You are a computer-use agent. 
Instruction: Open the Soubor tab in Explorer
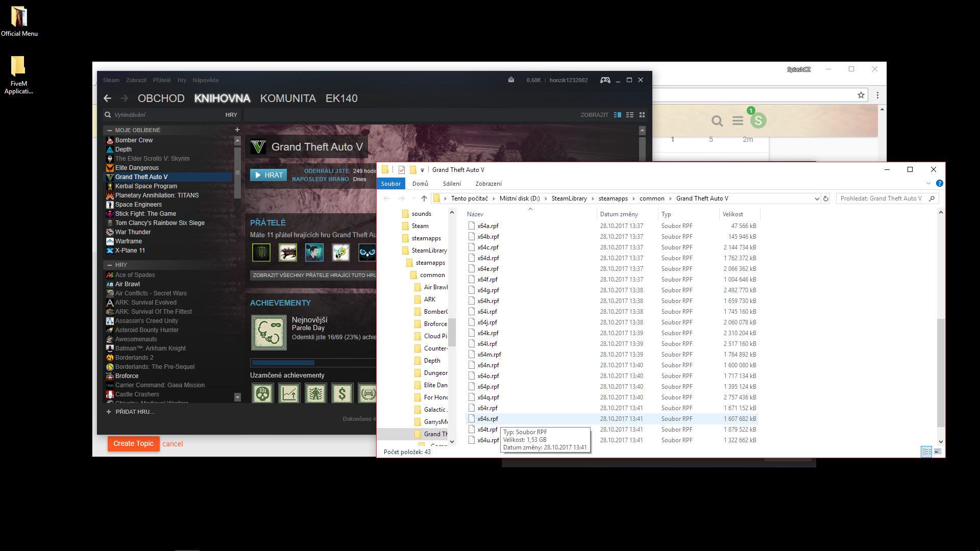pos(391,184)
